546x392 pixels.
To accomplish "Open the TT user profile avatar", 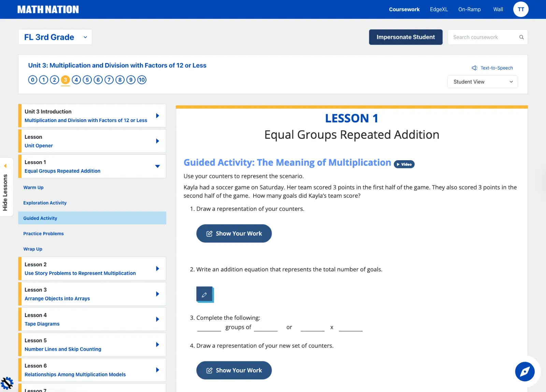I will (x=520, y=10).
